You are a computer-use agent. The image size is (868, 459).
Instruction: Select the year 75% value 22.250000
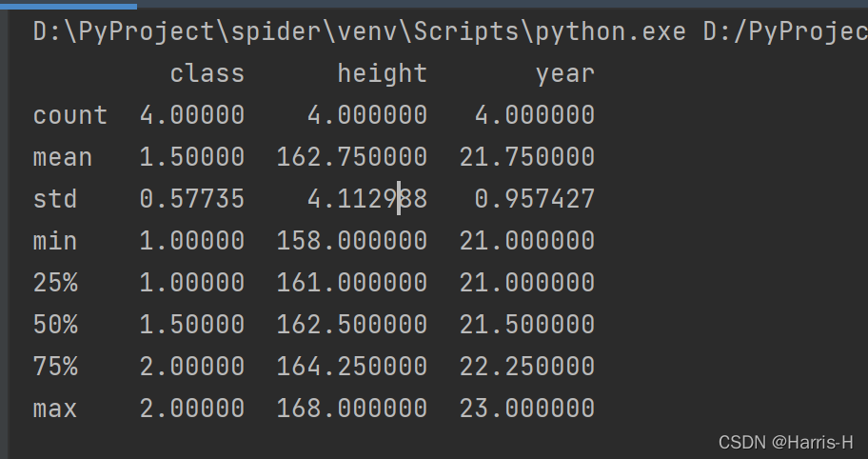click(527, 366)
